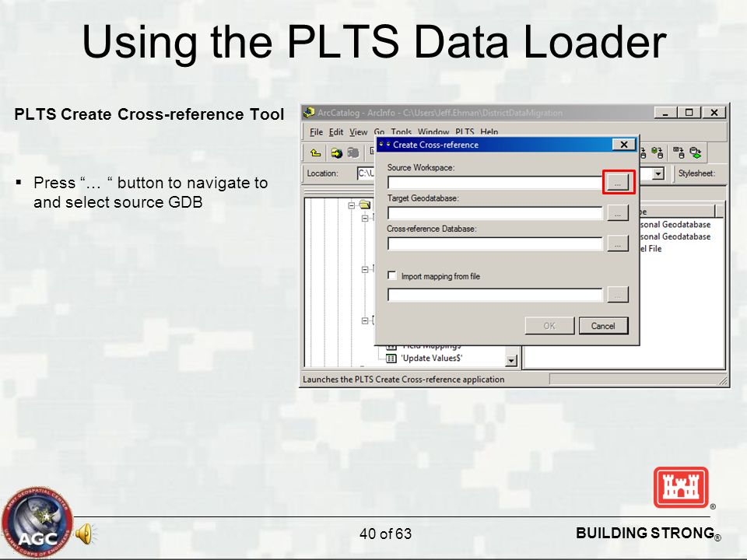
Task: Click the speaker audio icon on the slide
Action: 86,534
